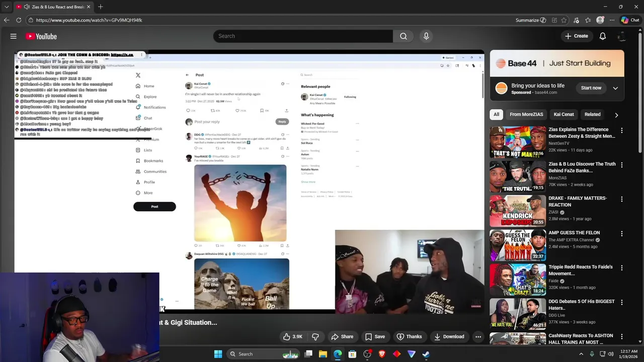
Task: Reload the current page
Action: pos(19,20)
